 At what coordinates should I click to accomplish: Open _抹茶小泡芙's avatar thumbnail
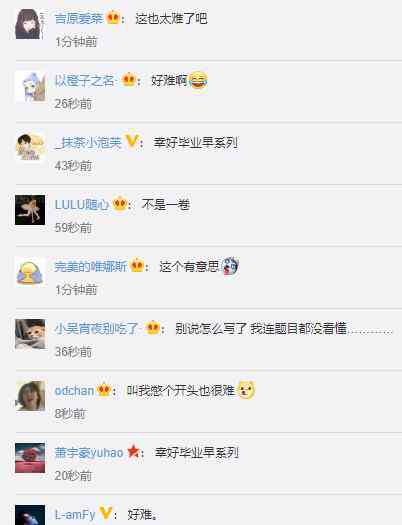click(30, 148)
